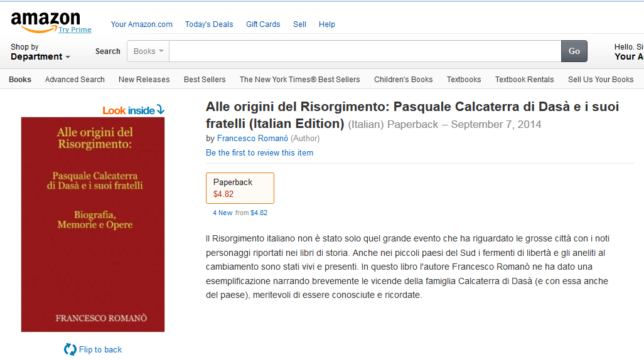Click author link Francesco Romanò
The image size is (644, 360).
[x=252, y=139]
